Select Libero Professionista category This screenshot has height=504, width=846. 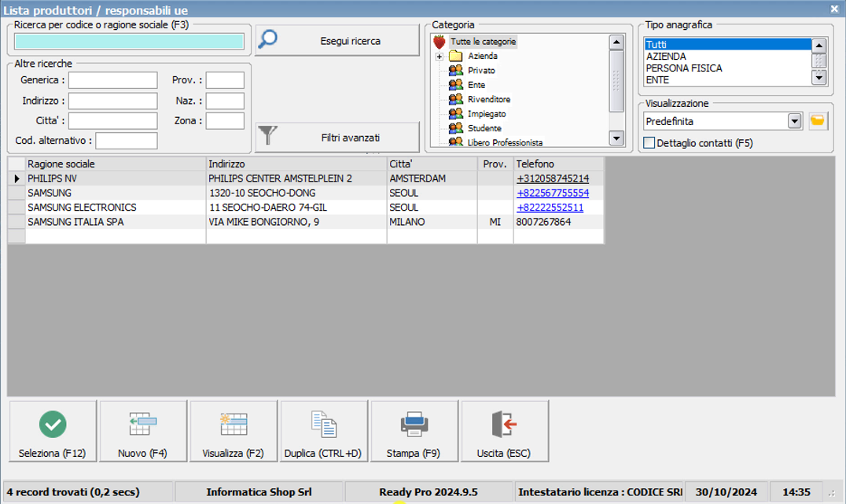(505, 142)
